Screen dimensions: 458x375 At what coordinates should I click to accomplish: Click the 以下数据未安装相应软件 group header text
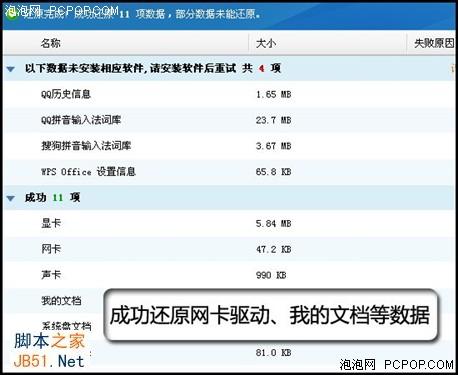(153, 69)
